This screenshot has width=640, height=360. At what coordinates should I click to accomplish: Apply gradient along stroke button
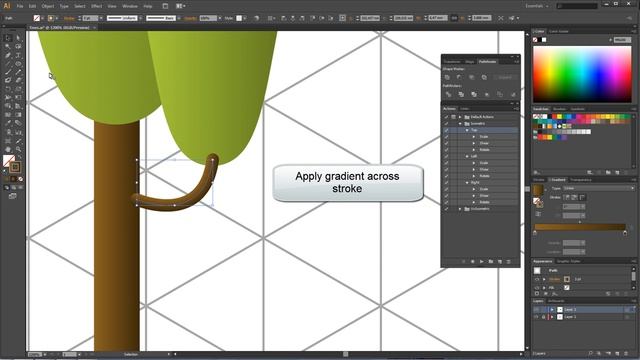[574, 197]
